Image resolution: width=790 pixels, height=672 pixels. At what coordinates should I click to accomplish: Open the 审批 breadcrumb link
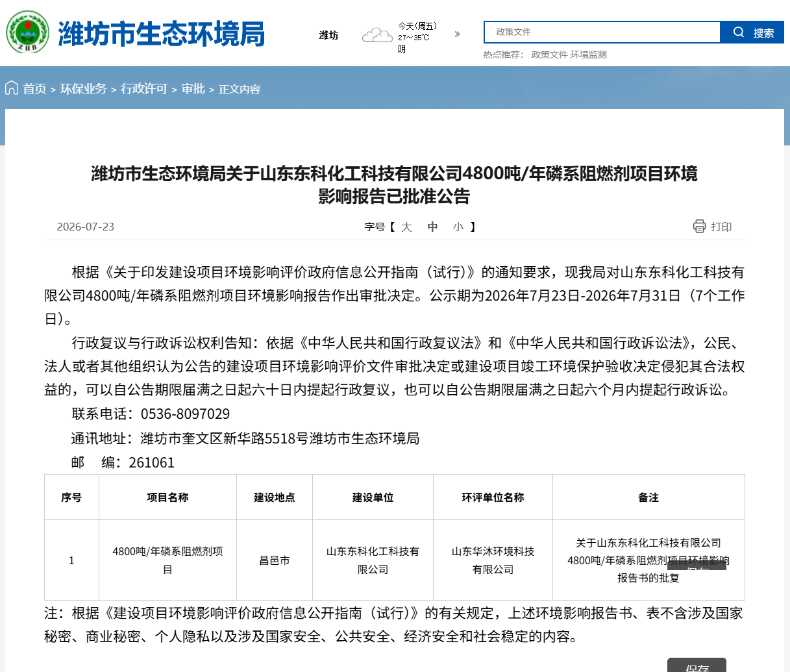pos(193,89)
